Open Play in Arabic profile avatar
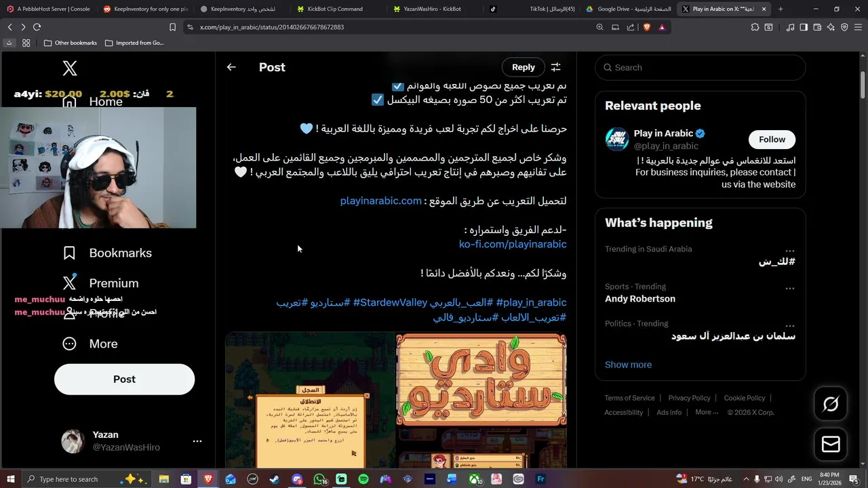Viewport: 868px width, 488px height. pyautogui.click(x=617, y=139)
